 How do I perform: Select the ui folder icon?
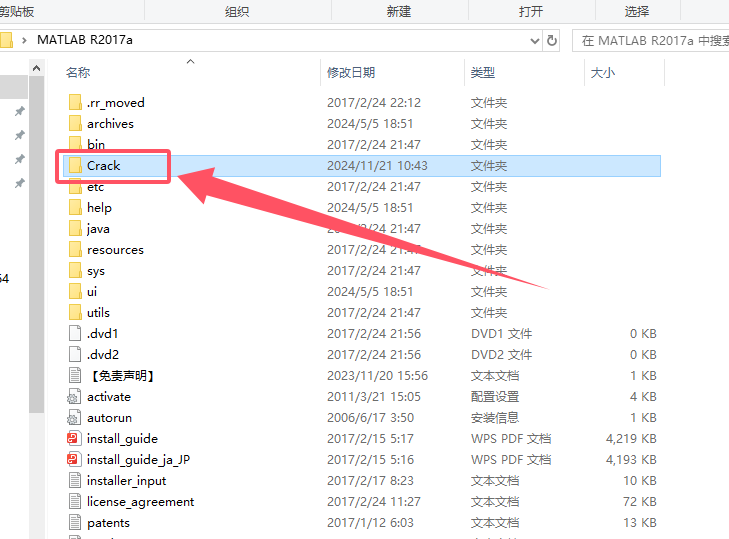[75, 291]
